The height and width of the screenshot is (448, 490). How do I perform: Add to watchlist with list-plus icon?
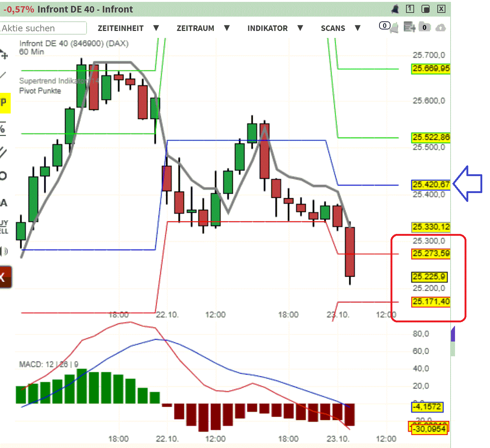coord(409,27)
